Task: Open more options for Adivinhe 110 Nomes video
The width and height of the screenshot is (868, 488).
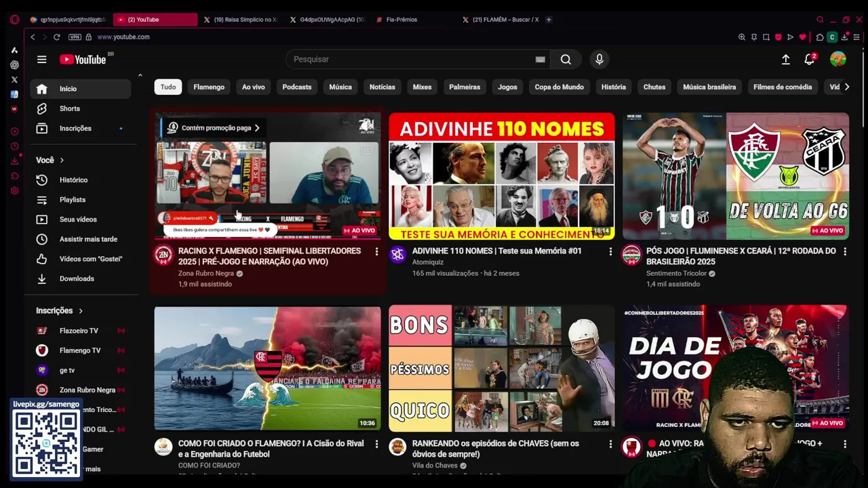Action: (610, 251)
